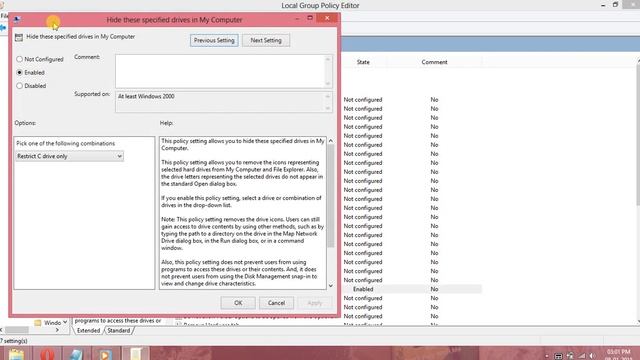Launch Opera browser from the taskbar
Viewport: 640px width, 360px height.
coord(47,354)
